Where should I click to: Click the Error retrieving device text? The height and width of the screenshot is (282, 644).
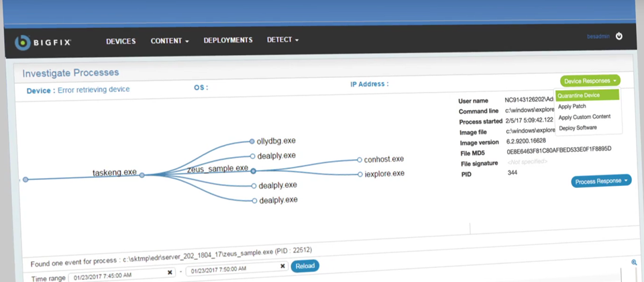click(94, 89)
